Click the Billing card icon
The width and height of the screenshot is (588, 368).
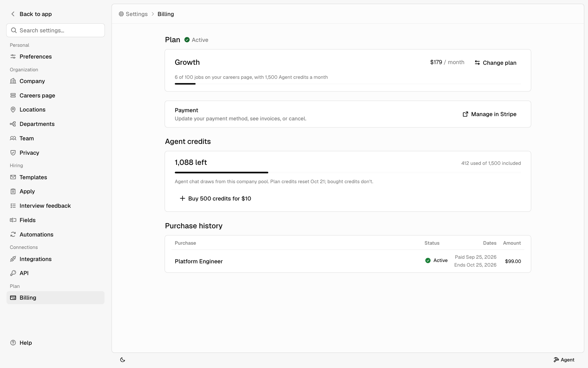(x=13, y=298)
